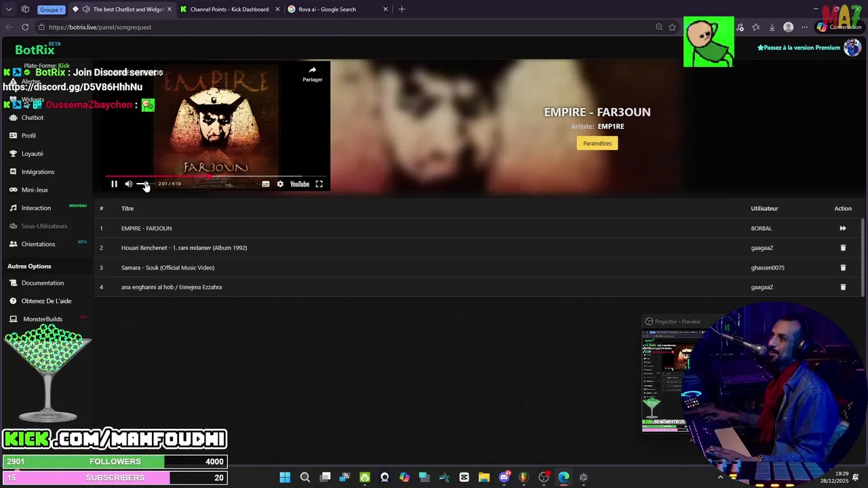868x488 pixels.
Task: Open the browser three-dots menu
Action: click(x=804, y=27)
